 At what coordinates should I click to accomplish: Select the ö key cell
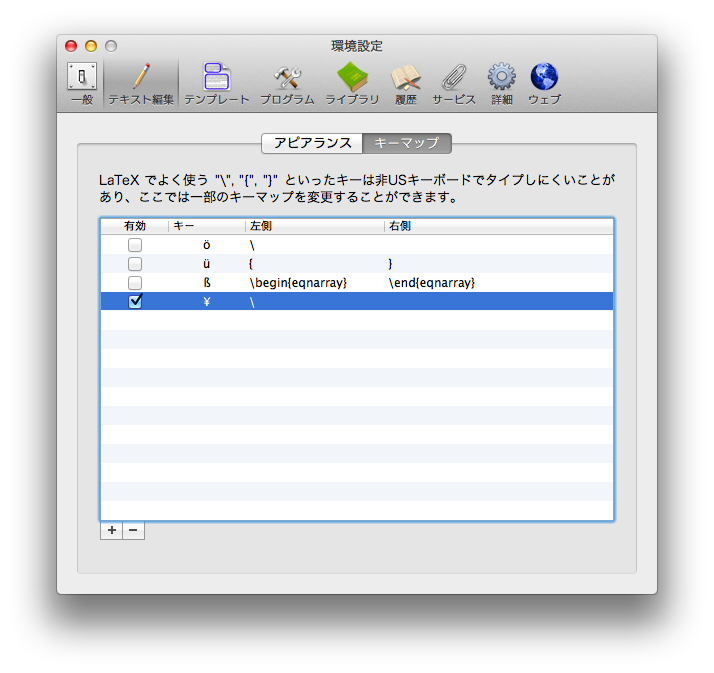[207, 245]
